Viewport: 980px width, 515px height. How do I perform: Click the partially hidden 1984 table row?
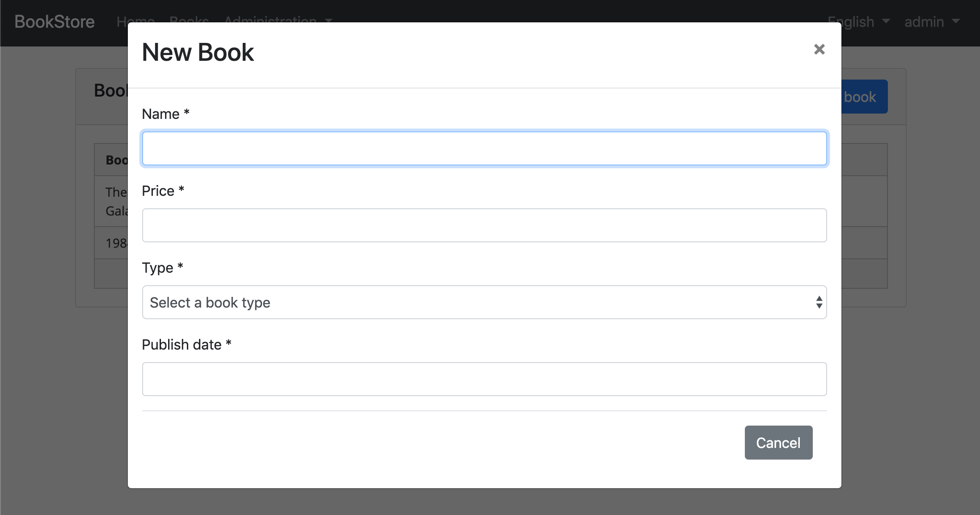115,243
